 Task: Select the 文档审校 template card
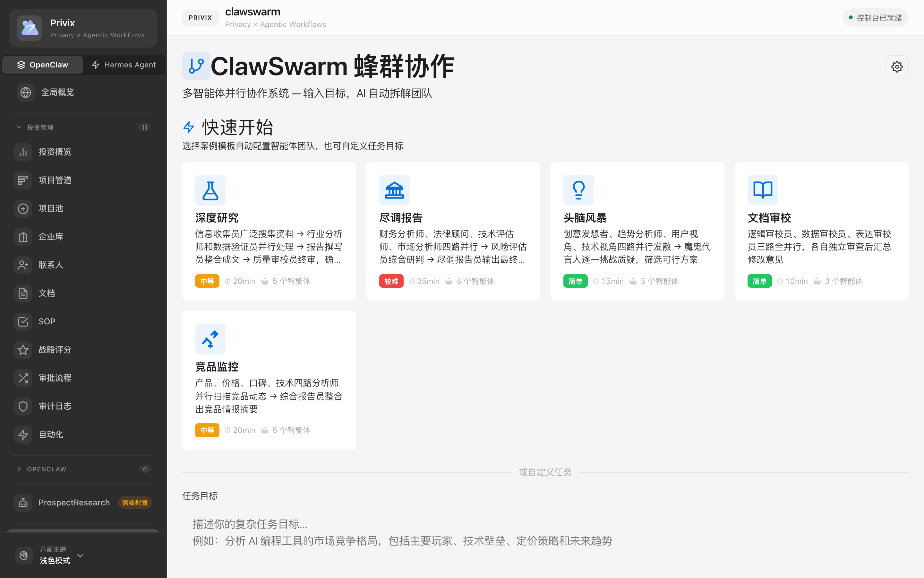pyautogui.click(x=821, y=231)
